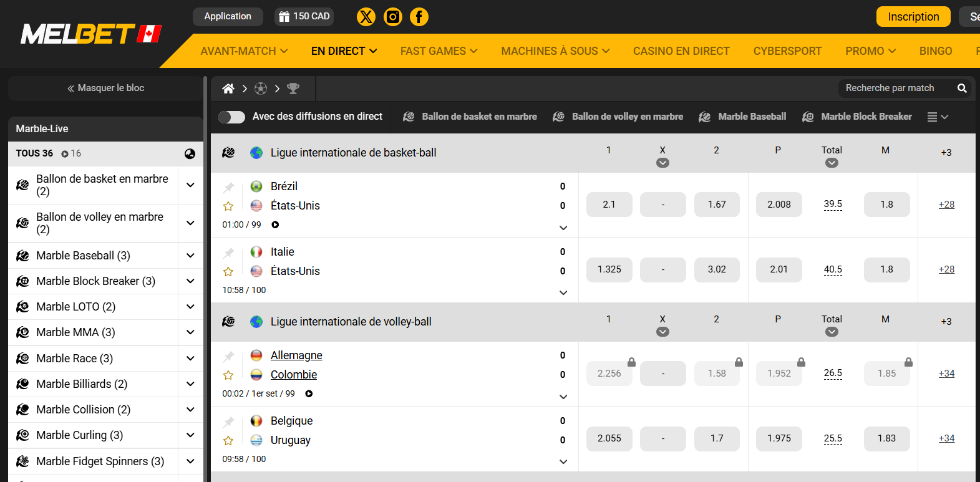Select odds 2.1 for Brézil win
This screenshot has height=482, width=980.
(609, 205)
